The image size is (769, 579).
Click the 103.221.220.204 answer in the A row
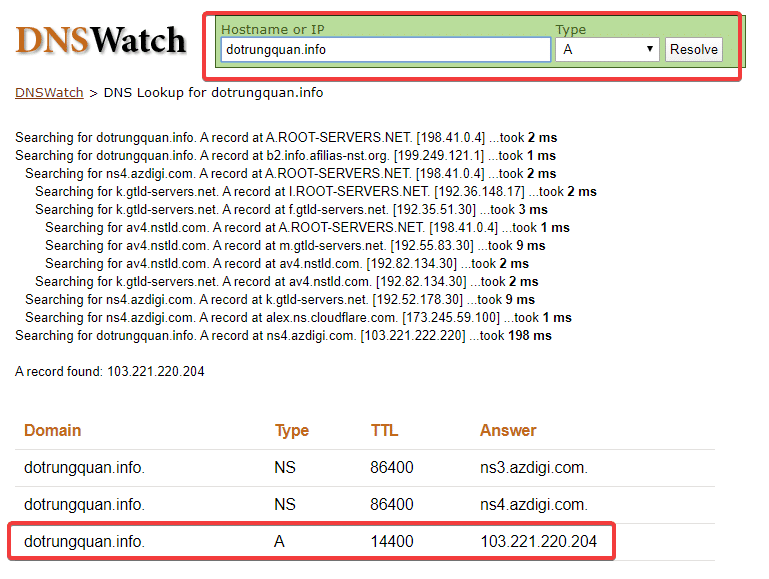pos(539,541)
